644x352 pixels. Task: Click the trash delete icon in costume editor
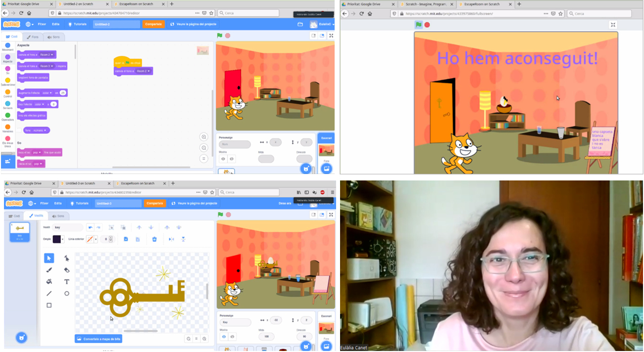154,239
